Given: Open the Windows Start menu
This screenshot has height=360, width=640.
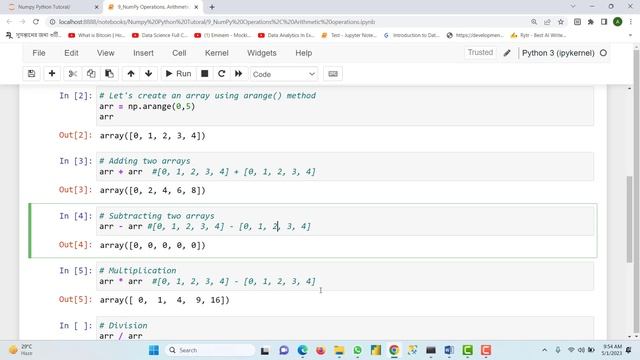Looking at the screenshot, I should click(154, 350).
